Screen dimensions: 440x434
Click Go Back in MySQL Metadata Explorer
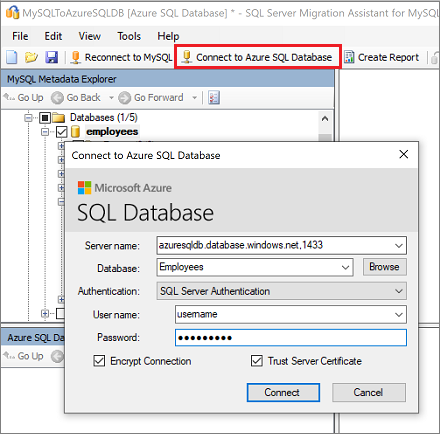point(76,97)
